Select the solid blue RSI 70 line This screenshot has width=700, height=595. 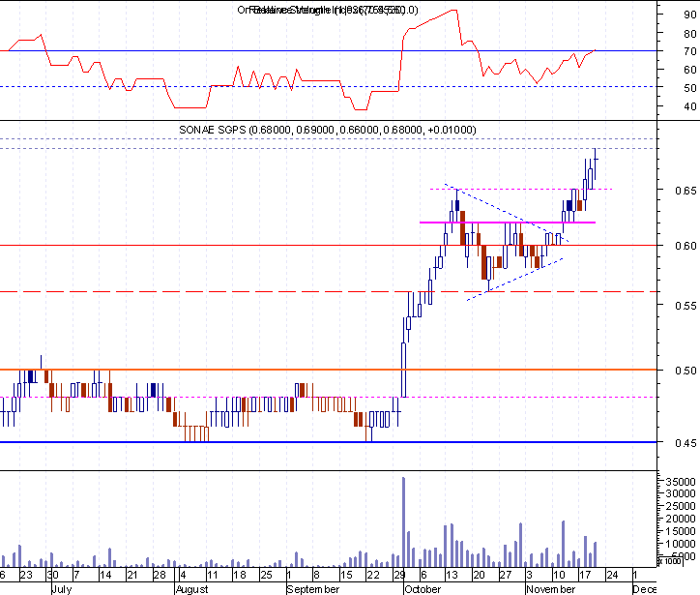click(328, 50)
